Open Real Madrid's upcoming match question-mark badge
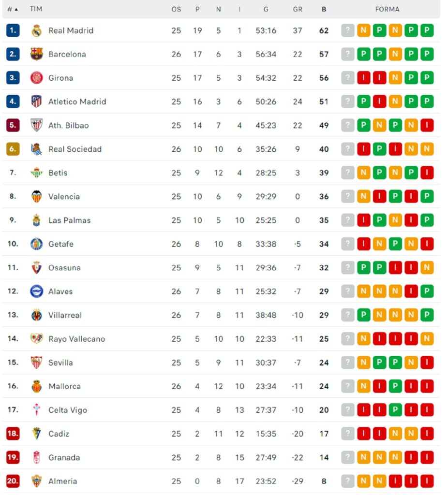This screenshot has height=495, width=448. (347, 30)
